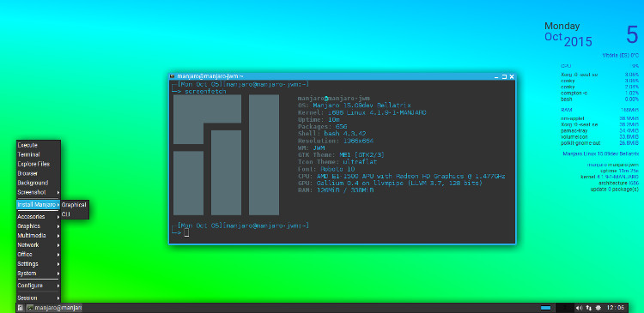Expand the System submenu
Viewport: 644px width, 313px height.
(38, 274)
